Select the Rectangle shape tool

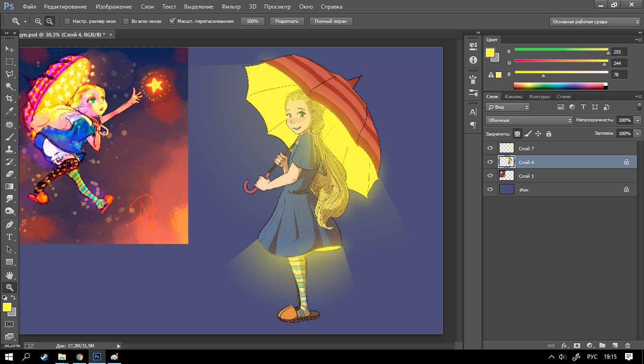click(9, 262)
